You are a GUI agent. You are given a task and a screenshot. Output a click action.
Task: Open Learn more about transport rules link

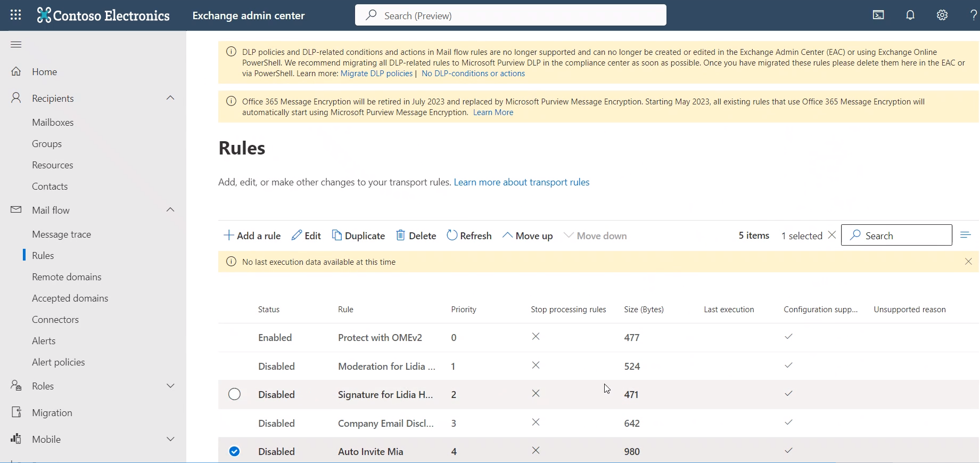521,182
